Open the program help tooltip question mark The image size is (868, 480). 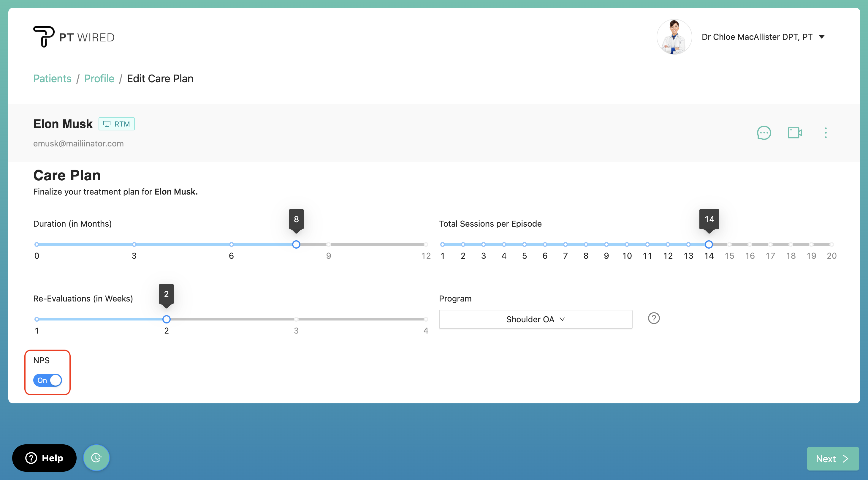click(654, 318)
